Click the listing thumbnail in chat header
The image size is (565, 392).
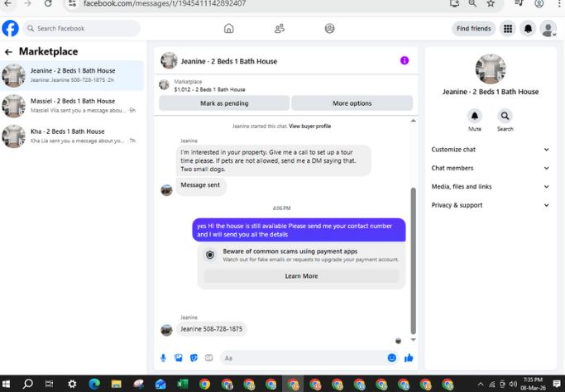coord(169,60)
